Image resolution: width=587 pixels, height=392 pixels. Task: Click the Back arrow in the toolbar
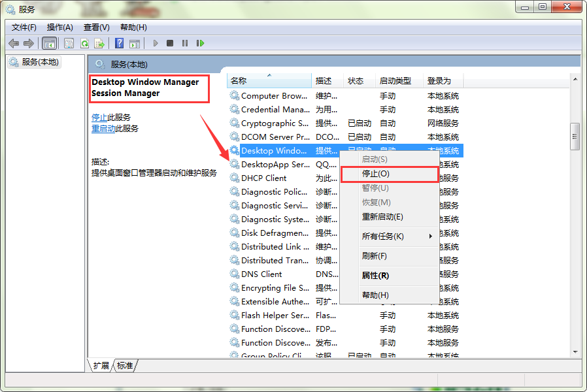coord(14,43)
